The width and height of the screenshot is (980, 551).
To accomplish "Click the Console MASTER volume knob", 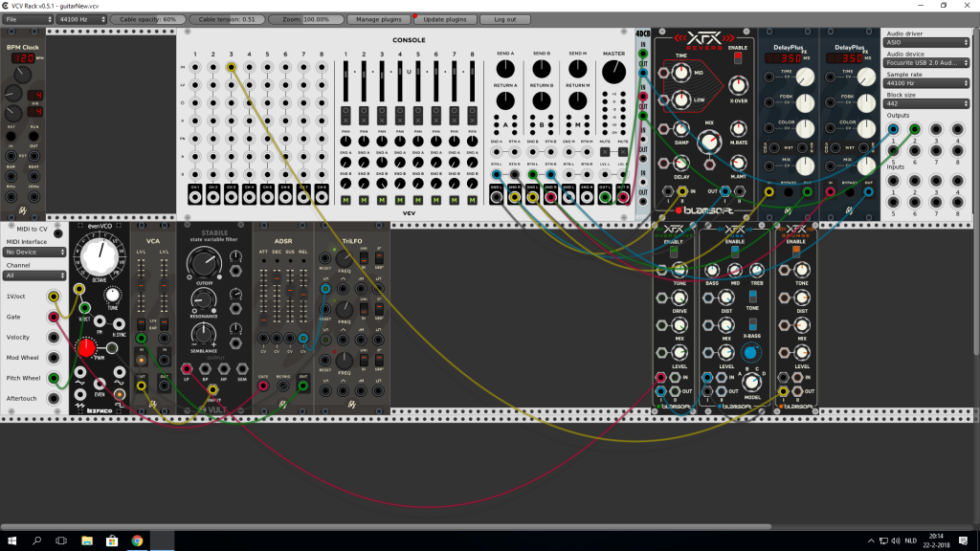I will (x=613, y=72).
